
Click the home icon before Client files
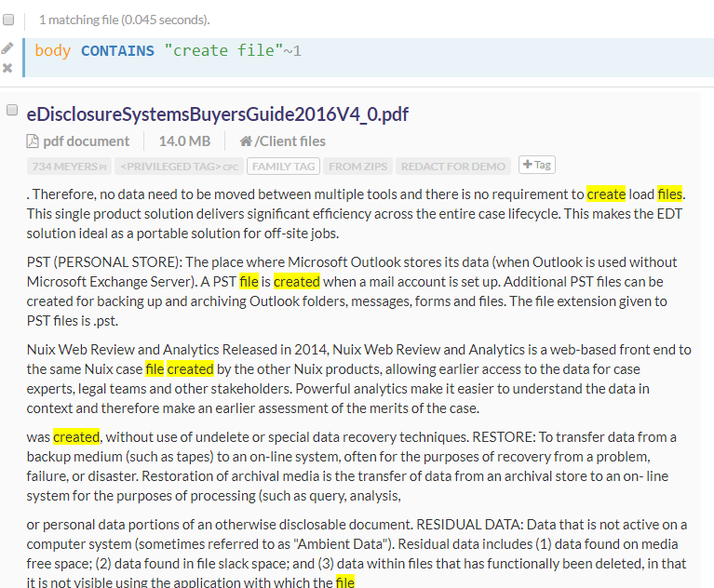tap(246, 141)
